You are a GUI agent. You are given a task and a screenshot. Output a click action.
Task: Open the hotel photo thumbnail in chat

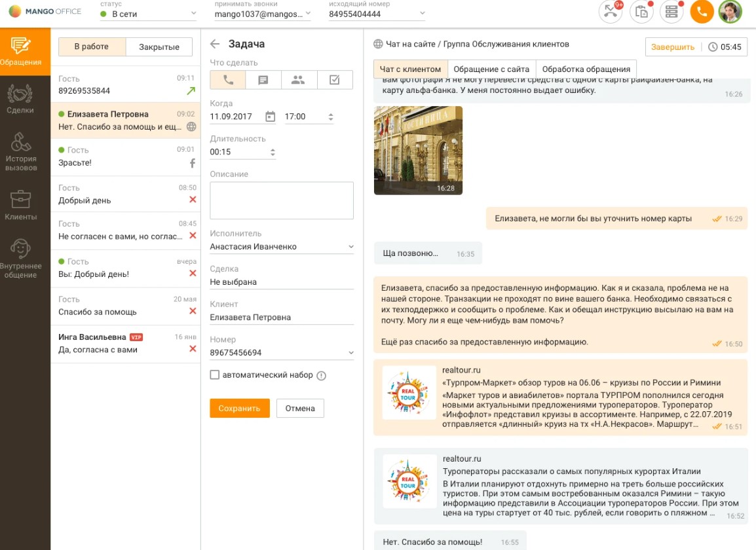click(x=418, y=150)
